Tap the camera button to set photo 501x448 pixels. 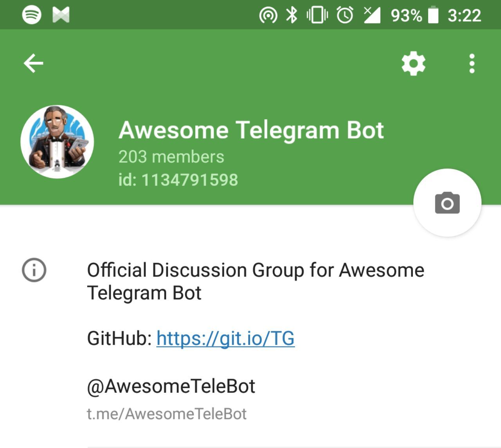pyautogui.click(x=447, y=202)
